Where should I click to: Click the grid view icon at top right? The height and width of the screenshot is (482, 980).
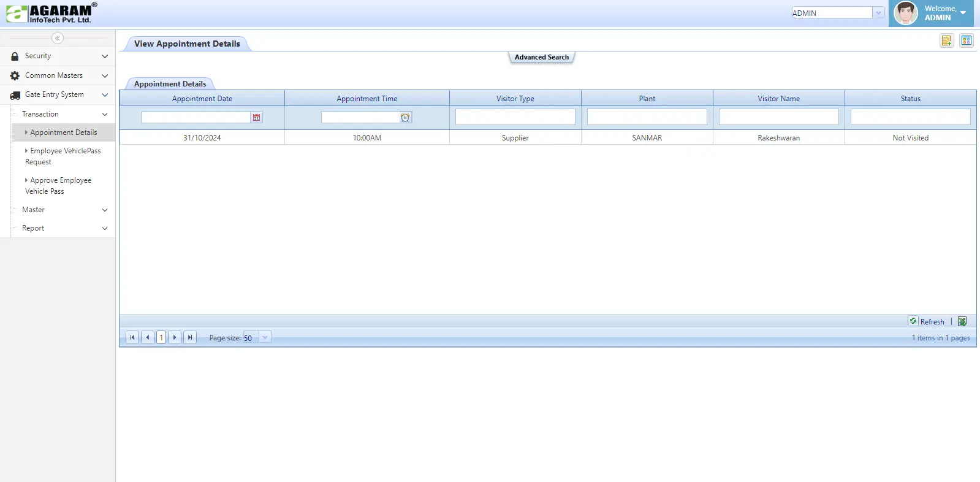[967, 40]
